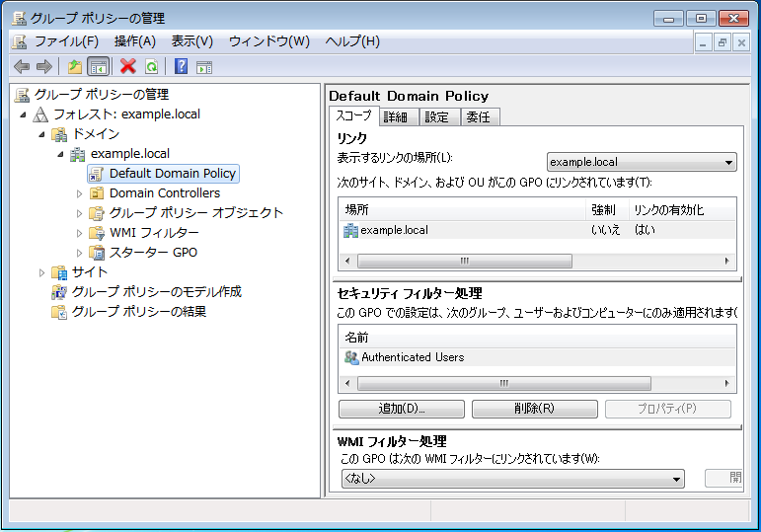Open the 表示(V) menu

coord(192,41)
